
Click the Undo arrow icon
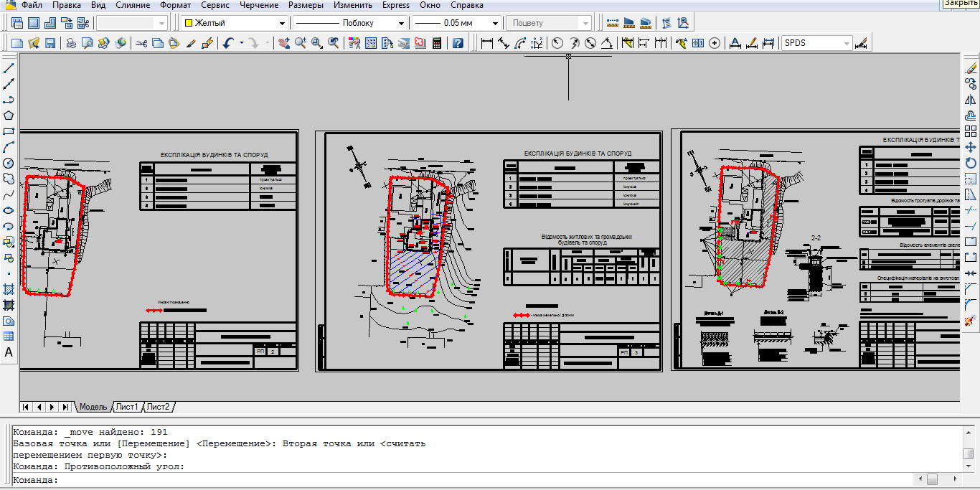228,43
